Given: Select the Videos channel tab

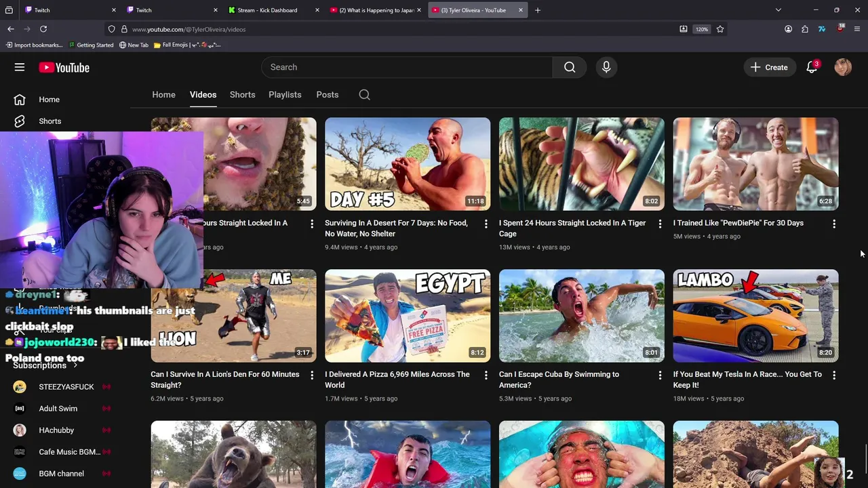Looking at the screenshot, I should click(203, 95).
